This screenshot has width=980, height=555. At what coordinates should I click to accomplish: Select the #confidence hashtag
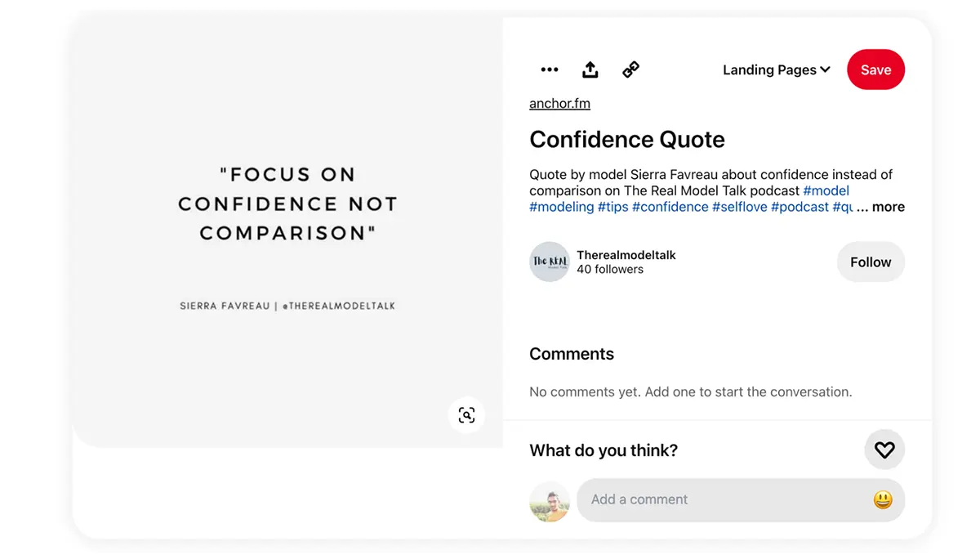(x=670, y=207)
